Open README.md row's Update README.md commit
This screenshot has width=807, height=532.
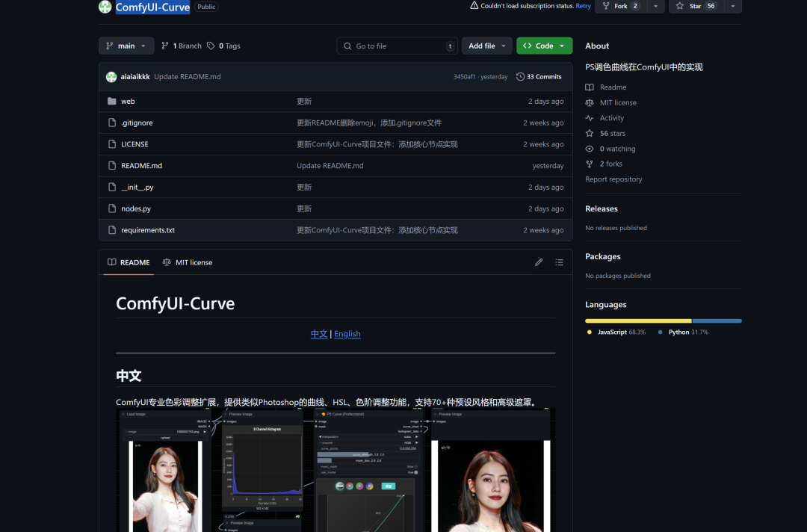click(330, 166)
